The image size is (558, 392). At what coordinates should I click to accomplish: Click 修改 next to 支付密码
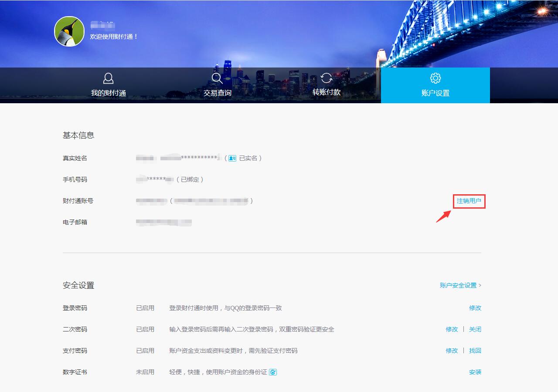click(x=451, y=351)
